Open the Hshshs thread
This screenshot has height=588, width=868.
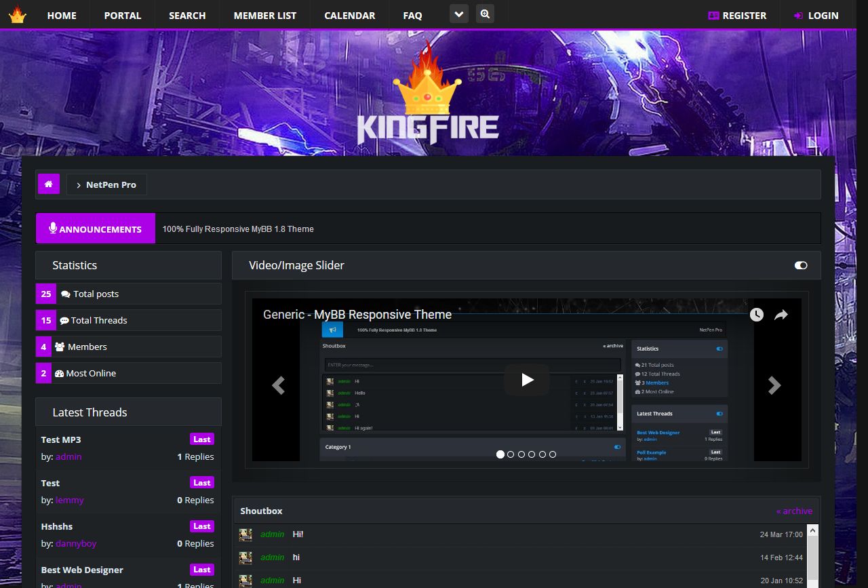tap(57, 526)
